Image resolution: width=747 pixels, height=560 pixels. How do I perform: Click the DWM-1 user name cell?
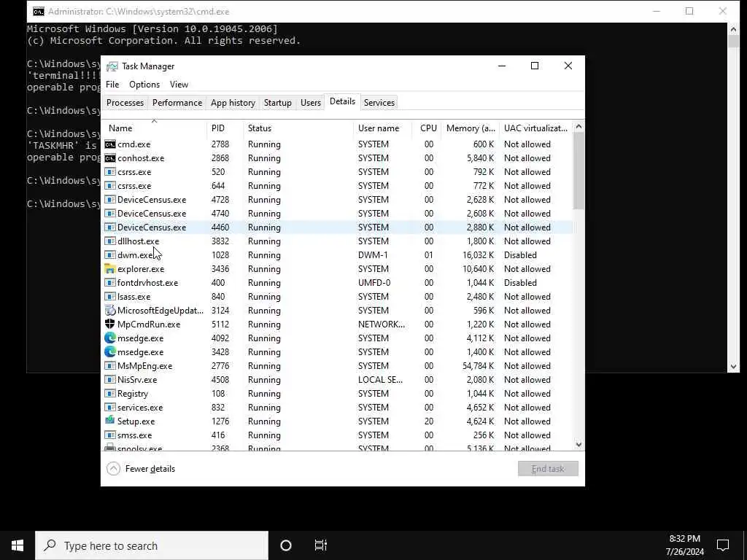click(x=373, y=255)
